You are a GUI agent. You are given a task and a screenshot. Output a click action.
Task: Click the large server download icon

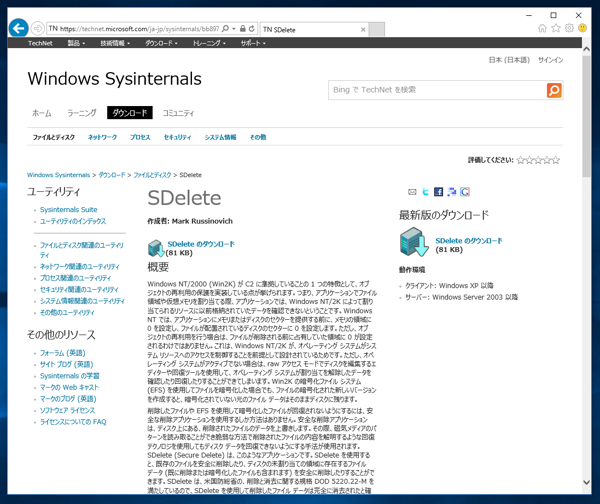414,242
